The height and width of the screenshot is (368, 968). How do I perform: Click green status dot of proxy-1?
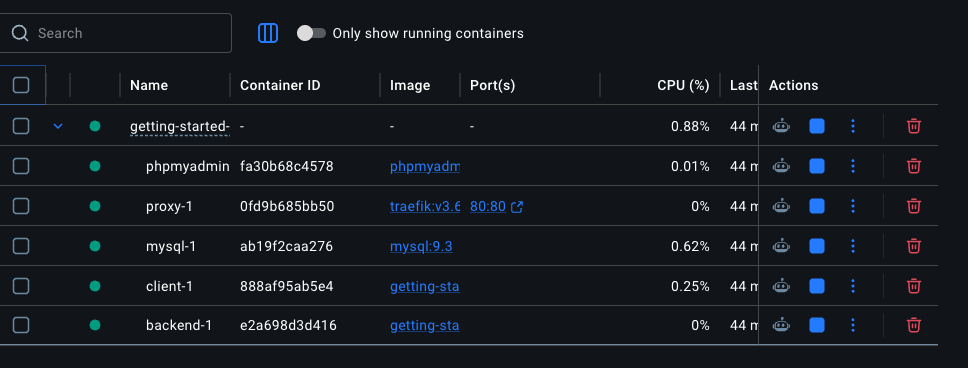pos(94,206)
